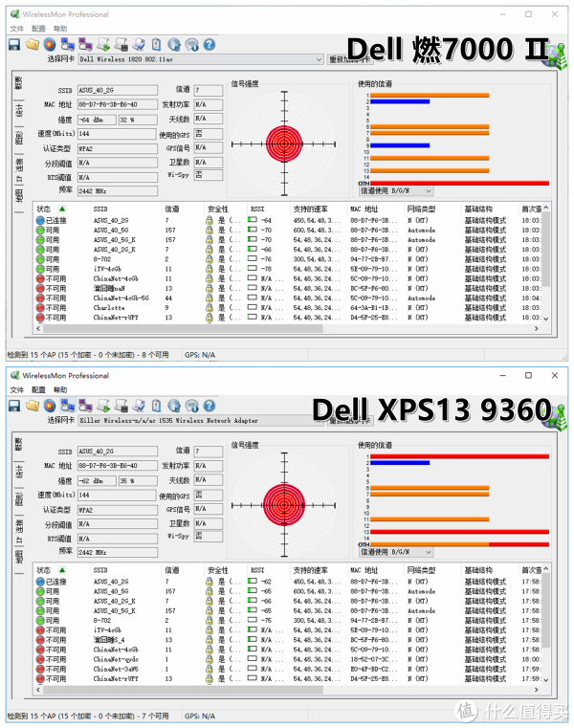Click the open folder icon in the upper window toolbar

32,44
